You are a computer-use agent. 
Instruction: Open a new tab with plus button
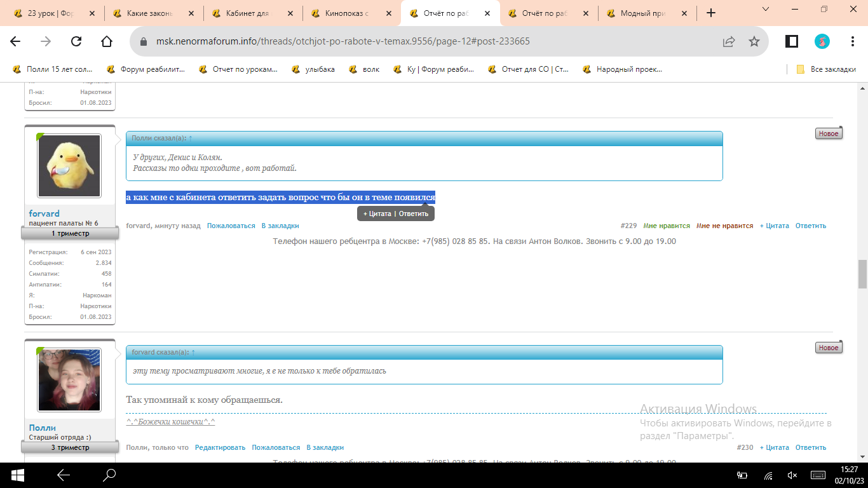(x=711, y=13)
